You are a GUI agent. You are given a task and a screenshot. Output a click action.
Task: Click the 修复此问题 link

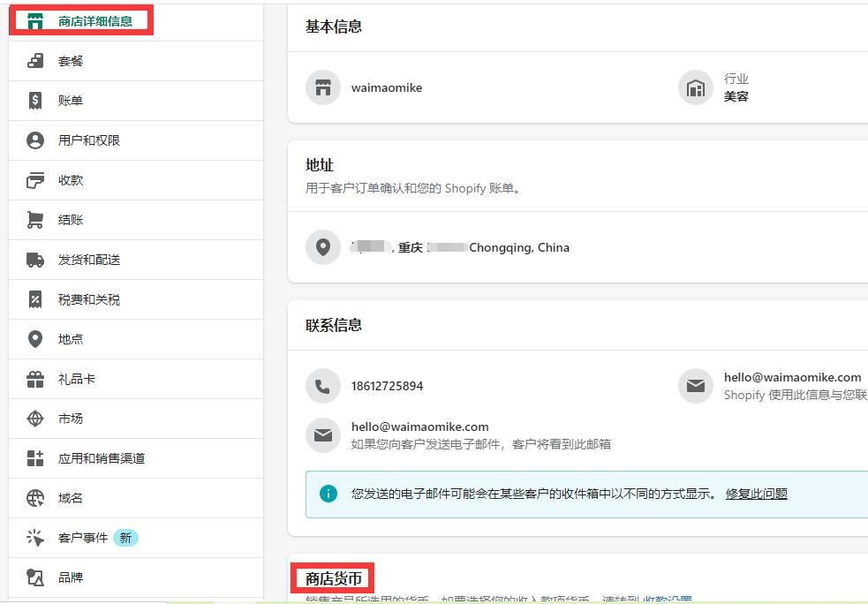(x=756, y=494)
